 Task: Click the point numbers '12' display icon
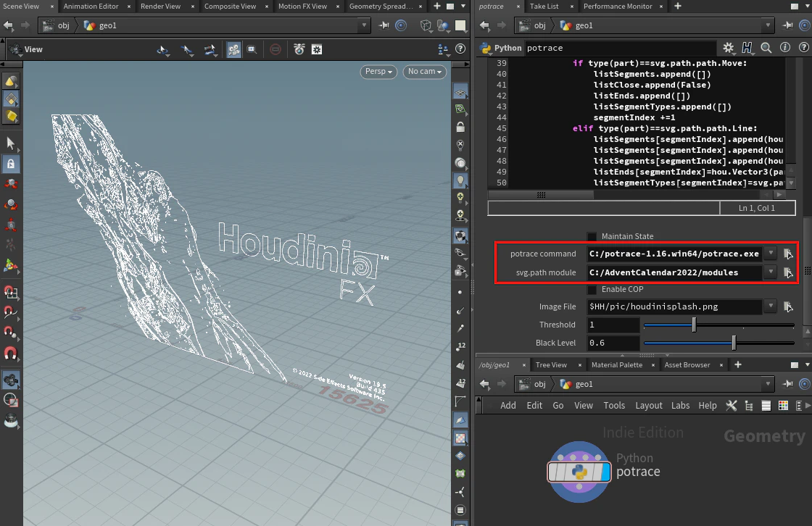pyautogui.click(x=460, y=346)
